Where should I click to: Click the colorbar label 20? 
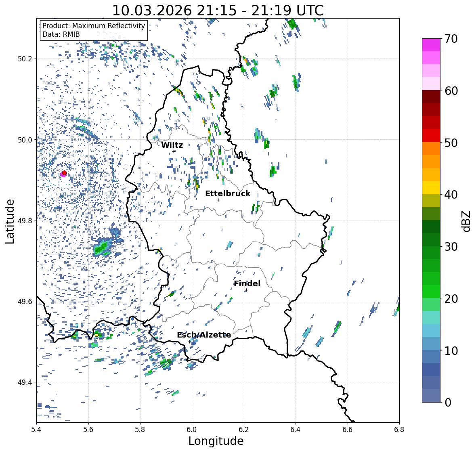pyautogui.click(x=451, y=299)
